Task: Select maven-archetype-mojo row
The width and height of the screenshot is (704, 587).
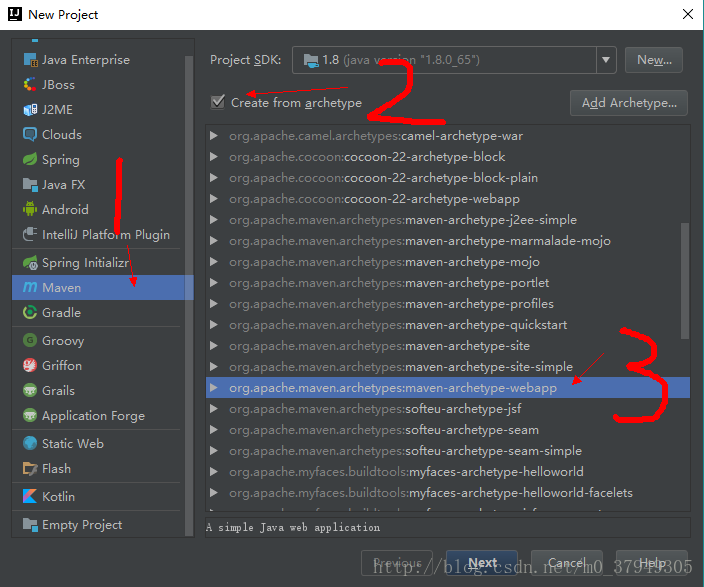Action: [x=448, y=262]
